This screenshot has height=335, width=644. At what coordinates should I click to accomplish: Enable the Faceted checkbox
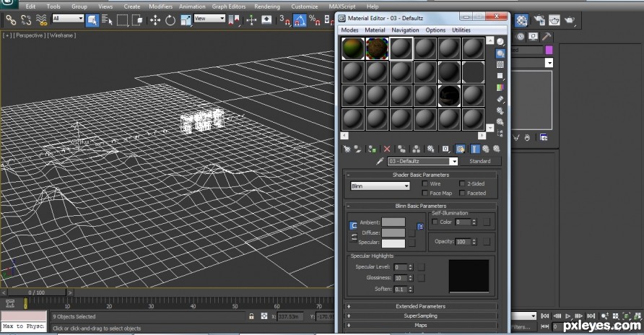pos(462,193)
